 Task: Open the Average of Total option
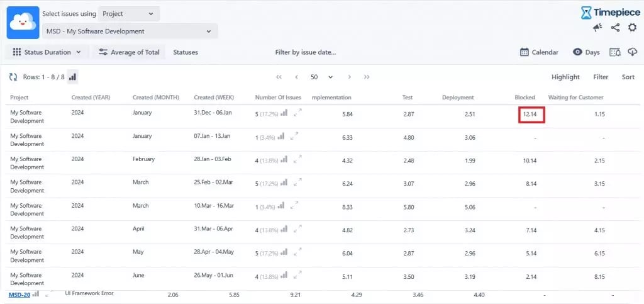[x=129, y=52]
